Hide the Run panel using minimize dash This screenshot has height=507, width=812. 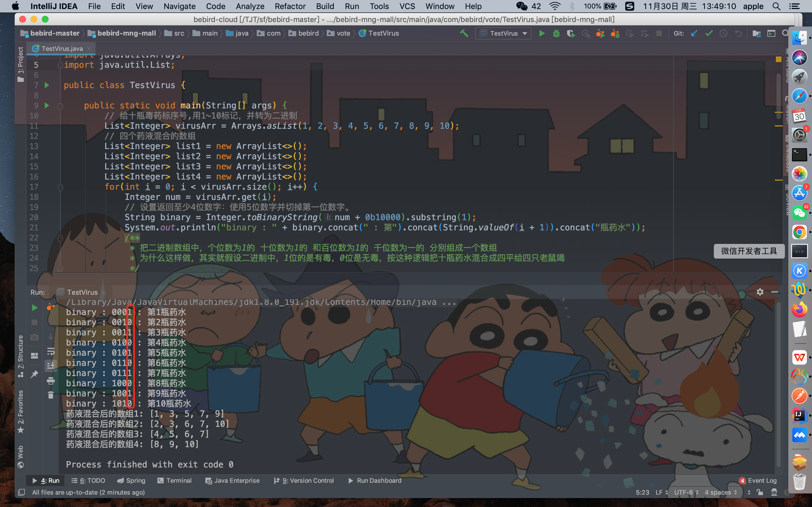point(774,292)
